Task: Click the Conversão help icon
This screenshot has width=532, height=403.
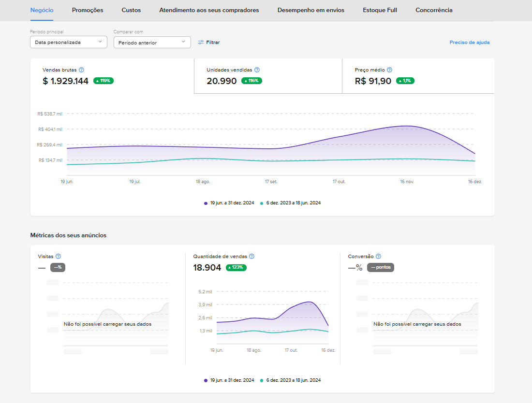Action: click(378, 256)
